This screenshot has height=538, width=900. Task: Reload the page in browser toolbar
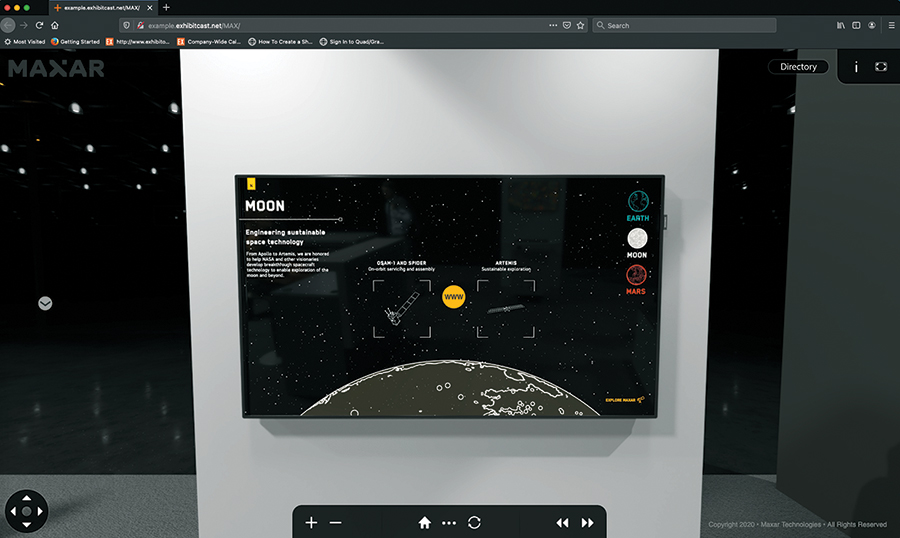(x=39, y=25)
